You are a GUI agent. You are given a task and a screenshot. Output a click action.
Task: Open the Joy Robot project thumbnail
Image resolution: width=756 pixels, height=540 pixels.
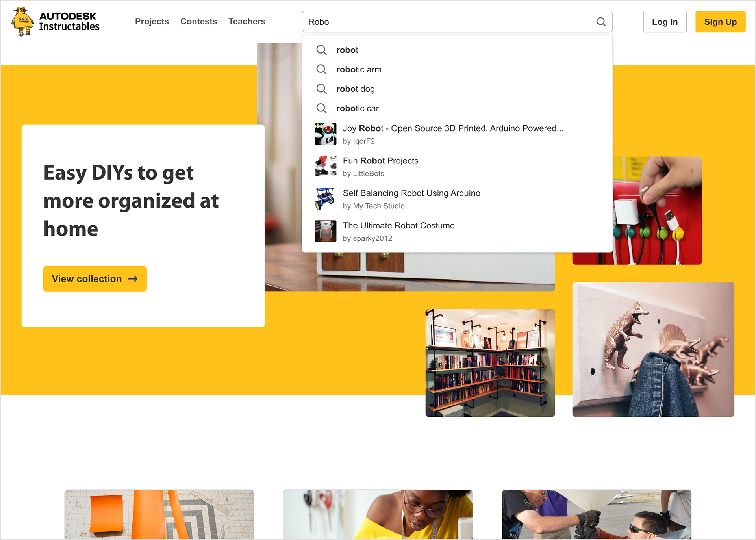[x=325, y=134]
